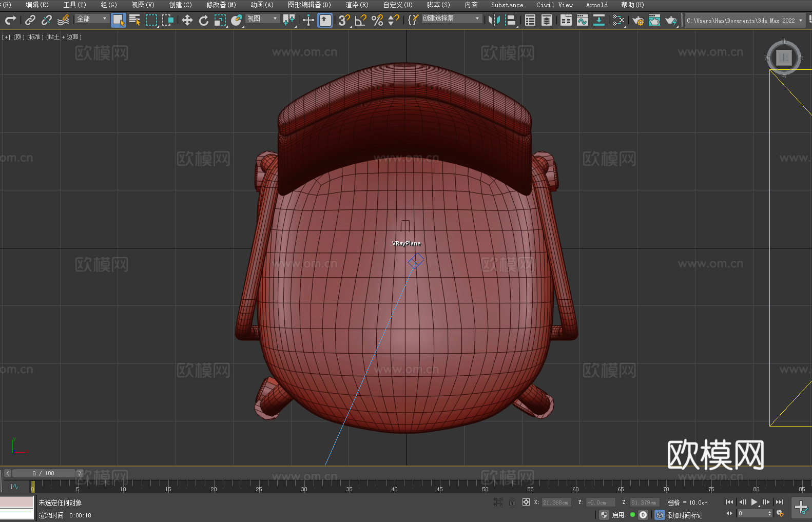This screenshot has height=522, width=812.
Task: Open the Curve Editor icon
Action: point(583,20)
